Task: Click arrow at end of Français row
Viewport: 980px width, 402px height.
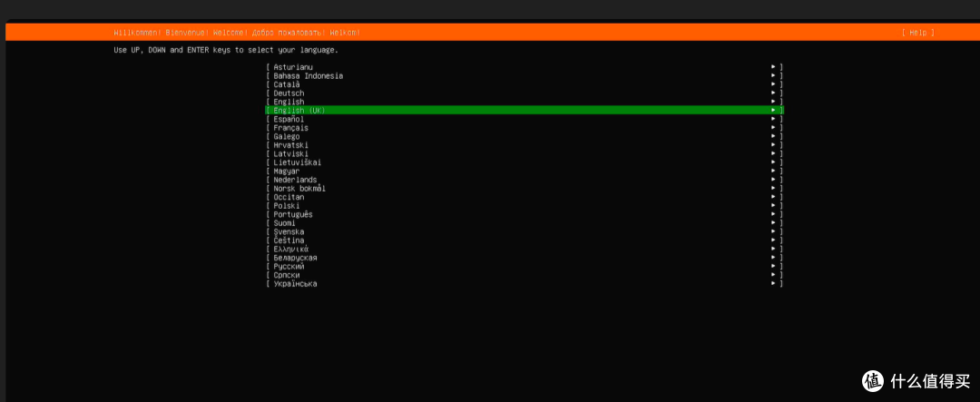Action: pyautogui.click(x=774, y=128)
